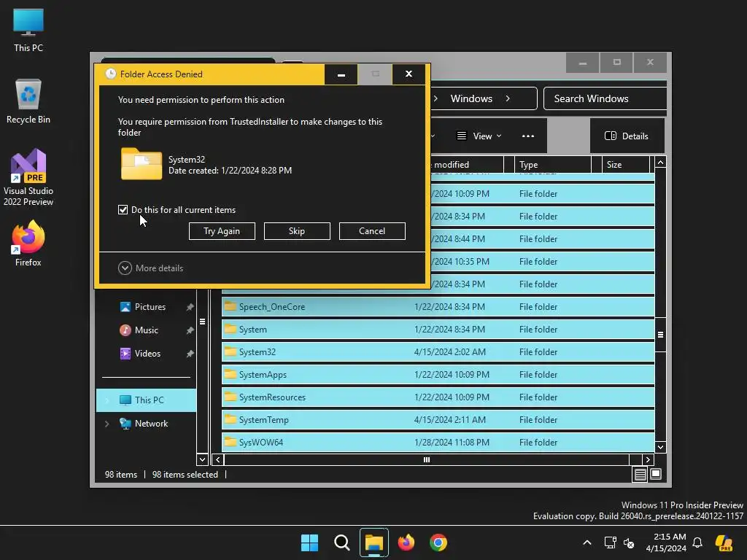Screen dimensions: 747x560
Task: Switch to large thumbnails view icon
Action: click(656, 474)
